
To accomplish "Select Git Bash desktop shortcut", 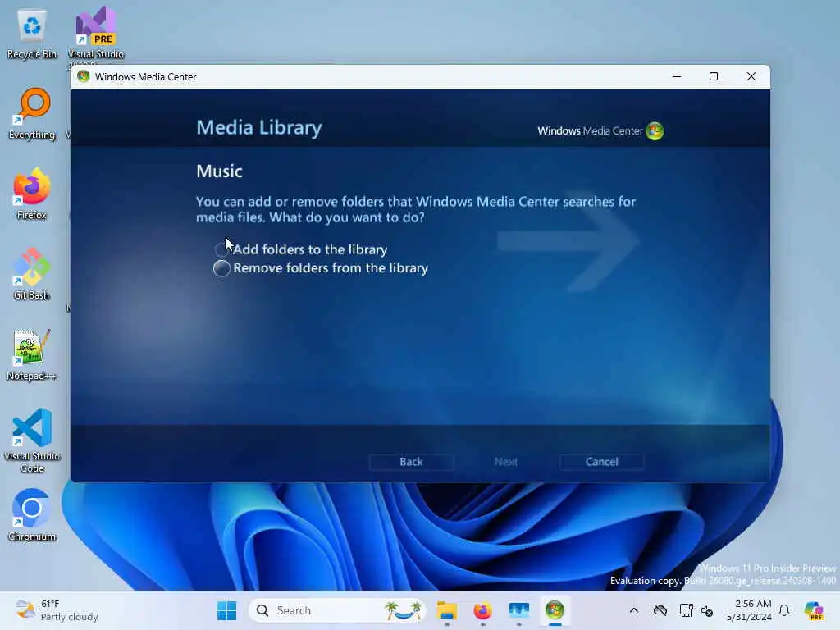I will click(x=32, y=274).
